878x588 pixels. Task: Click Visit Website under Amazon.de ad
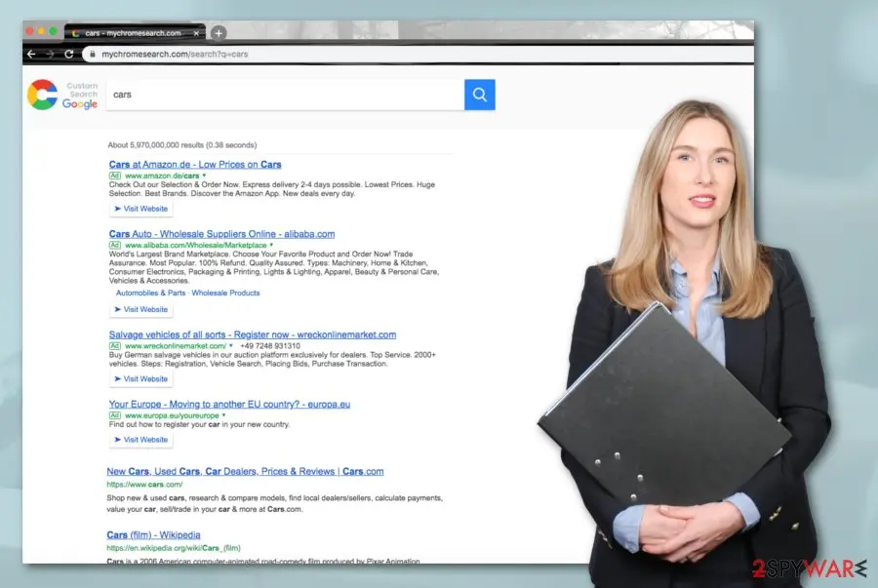pos(141,209)
